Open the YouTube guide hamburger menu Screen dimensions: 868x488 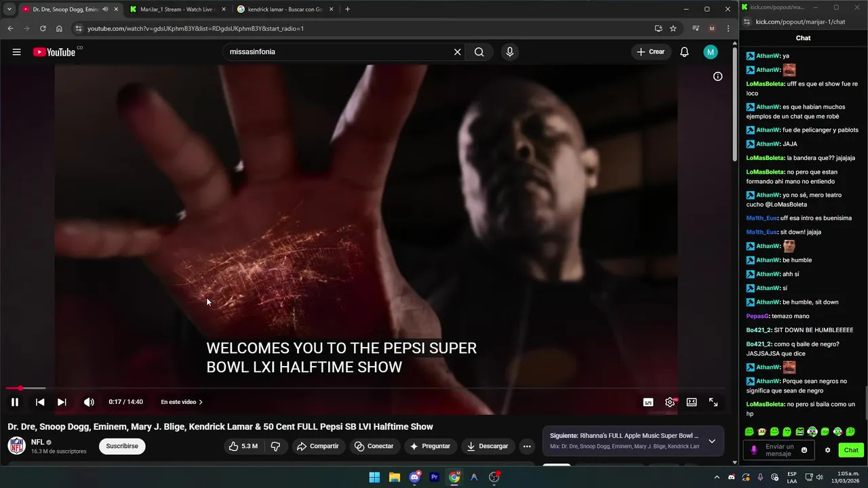click(16, 52)
